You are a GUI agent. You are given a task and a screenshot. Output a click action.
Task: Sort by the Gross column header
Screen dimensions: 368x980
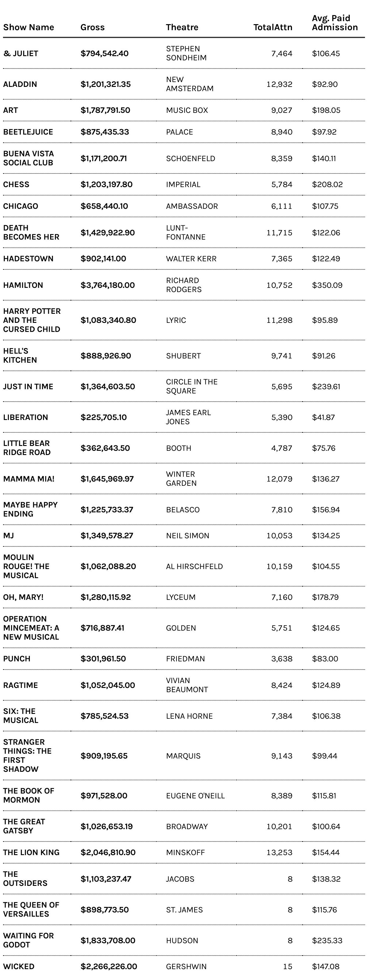point(92,27)
